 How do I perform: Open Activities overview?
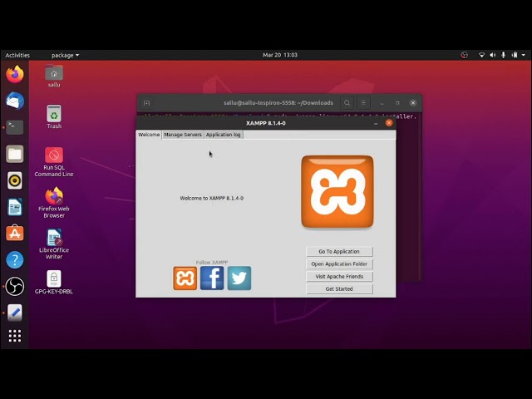17,55
